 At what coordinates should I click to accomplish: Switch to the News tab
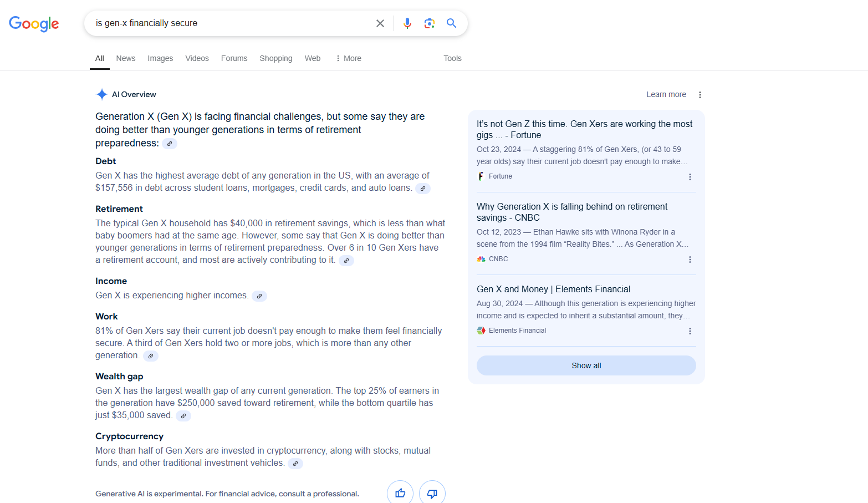[126, 58]
